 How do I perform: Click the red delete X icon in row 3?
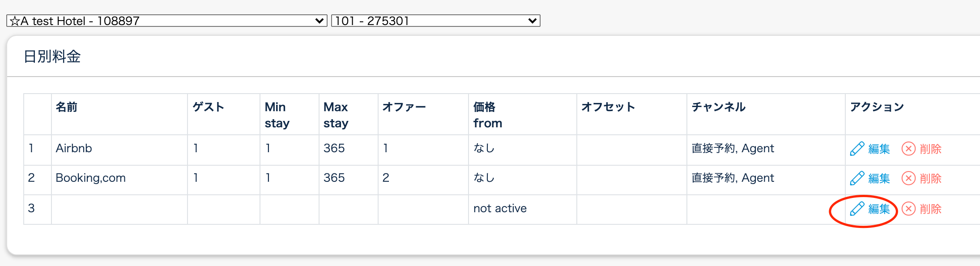click(x=908, y=209)
